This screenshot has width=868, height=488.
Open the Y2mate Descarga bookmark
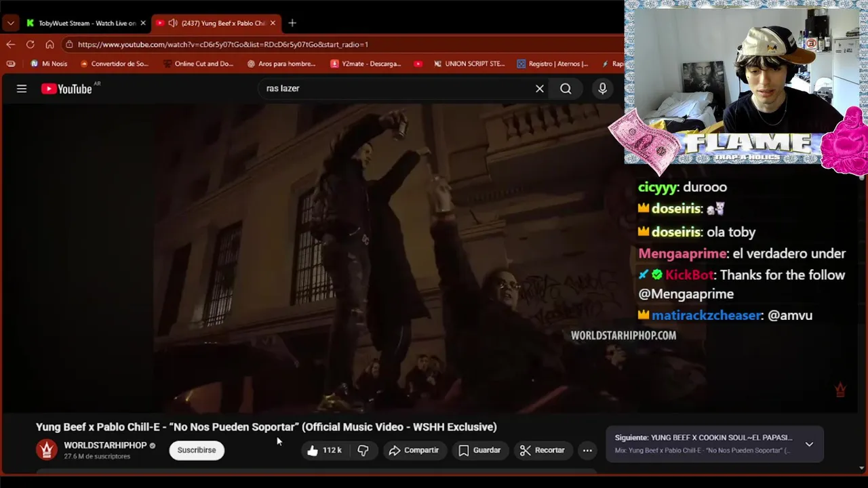[x=366, y=64]
